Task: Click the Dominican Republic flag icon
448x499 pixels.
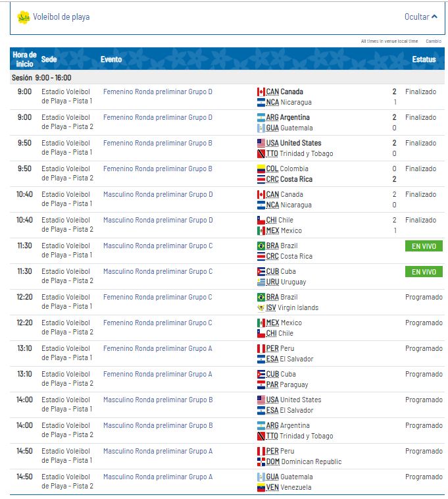Action: (x=261, y=461)
